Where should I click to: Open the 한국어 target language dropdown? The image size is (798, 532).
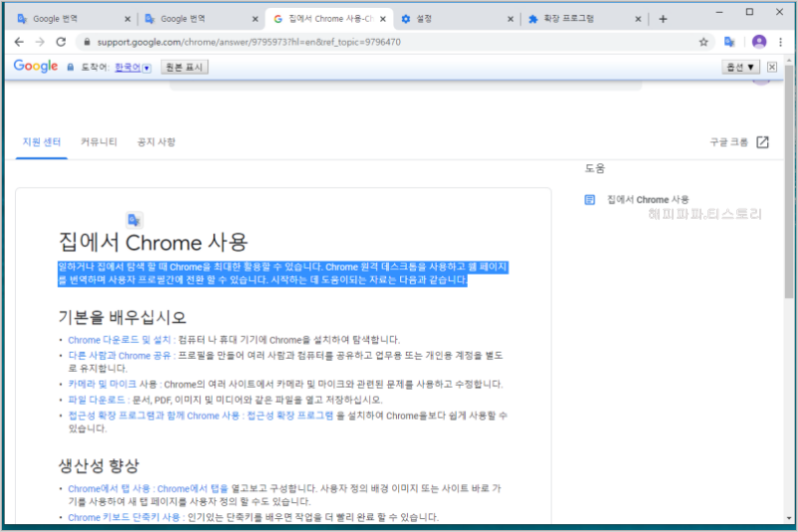click(132, 68)
